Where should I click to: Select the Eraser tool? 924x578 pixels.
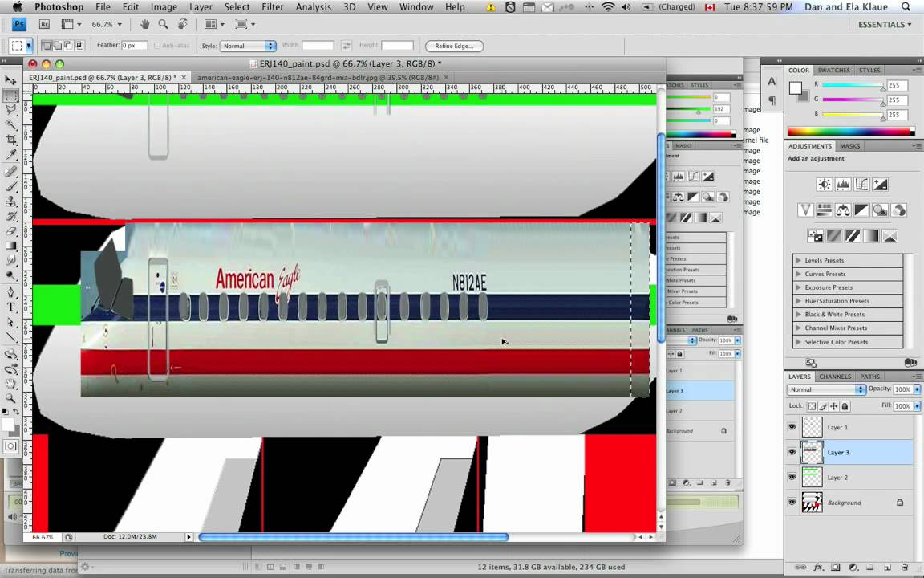(11, 230)
